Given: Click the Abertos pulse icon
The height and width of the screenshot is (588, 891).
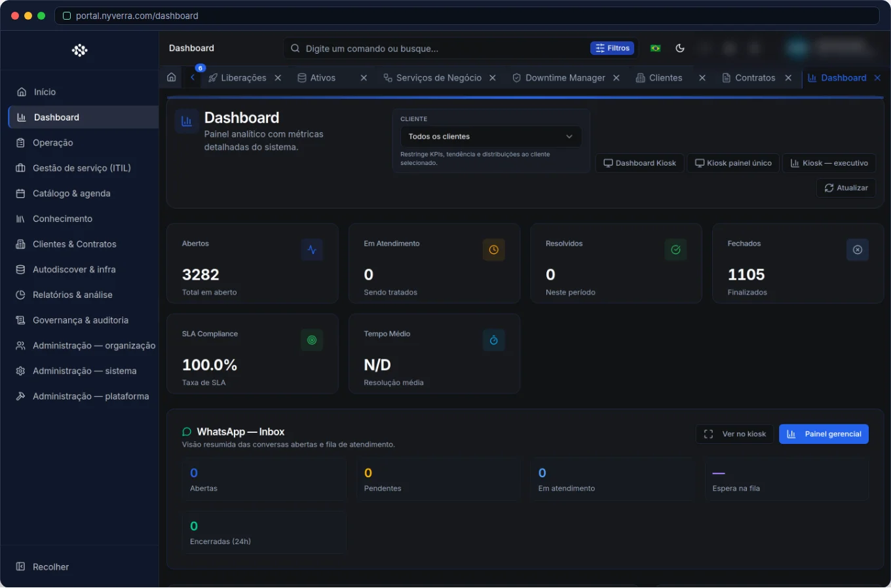Looking at the screenshot, I should pyautogui.click(x=312, y=250).
